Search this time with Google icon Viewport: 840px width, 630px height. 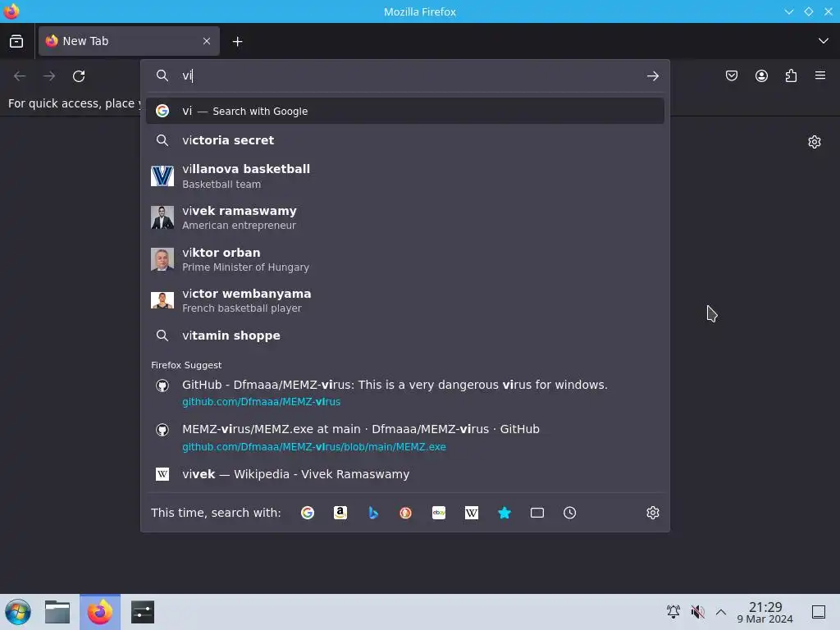point(308,513)
